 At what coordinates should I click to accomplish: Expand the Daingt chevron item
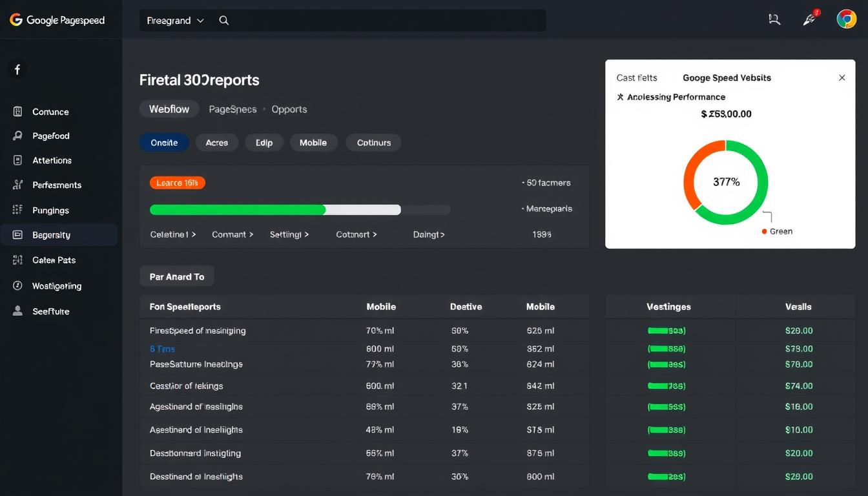(429, 234)
